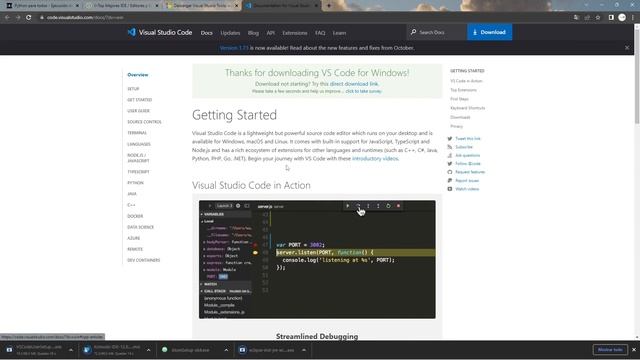Open a new browser tab
The image size is (640, 360).
click(x=329, y=6)
